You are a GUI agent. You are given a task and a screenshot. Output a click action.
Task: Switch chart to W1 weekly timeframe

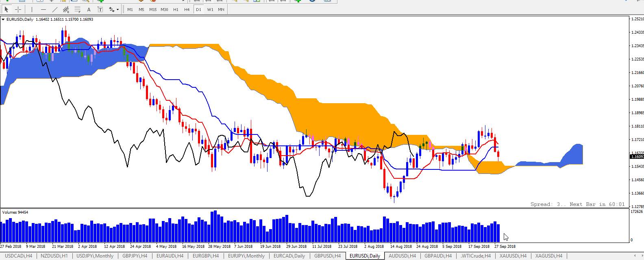210,9
